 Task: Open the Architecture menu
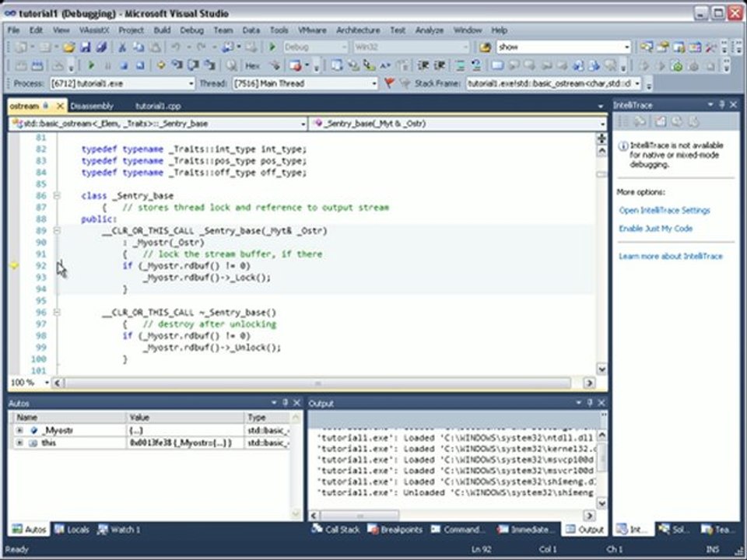(358, 30)
